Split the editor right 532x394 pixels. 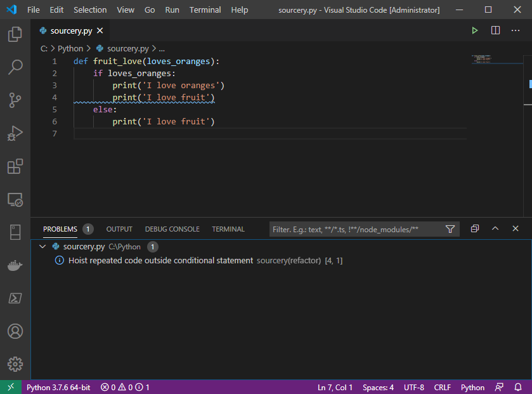[495, 30]
